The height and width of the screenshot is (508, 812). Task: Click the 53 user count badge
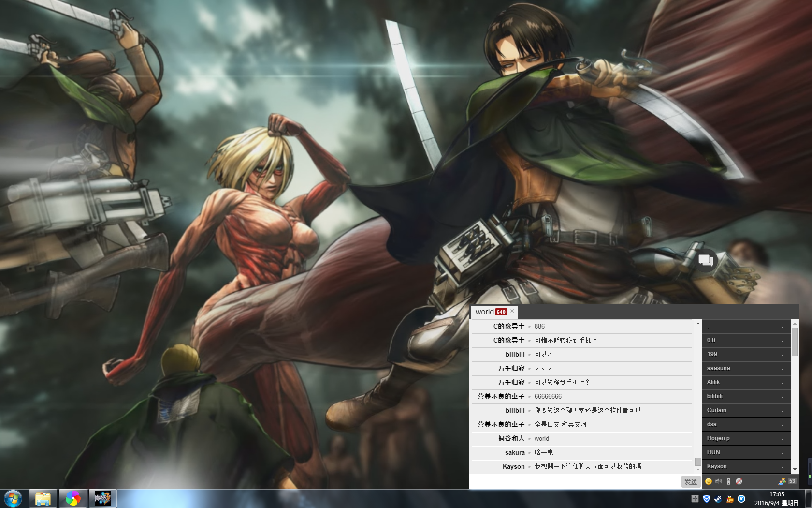tap(792, 481)
